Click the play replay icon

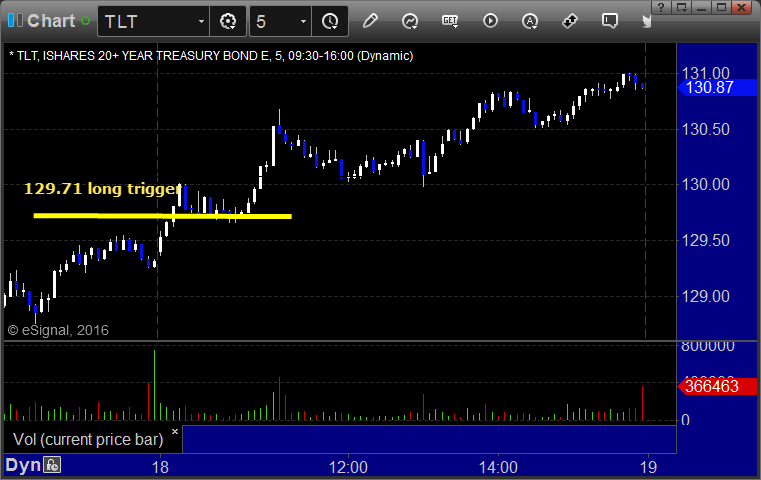tap(490, 21)
